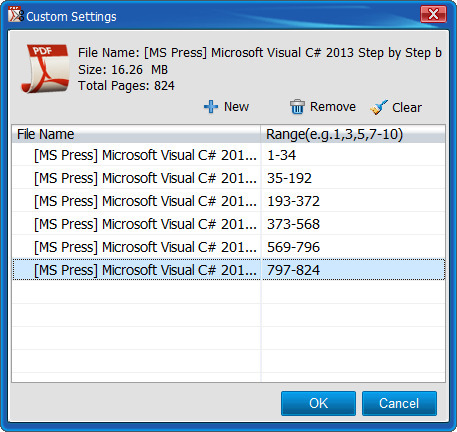457x432 pixels.
Task: Click the range cell 373-568
Action: [x=353, y=224]
